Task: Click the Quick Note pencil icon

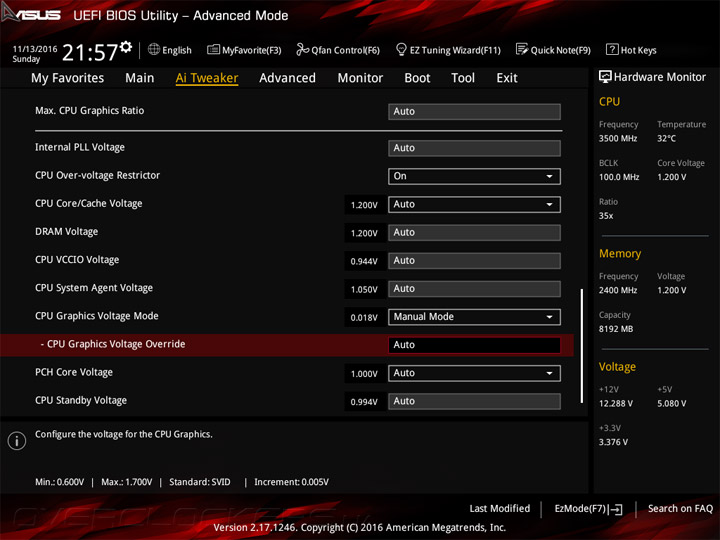Action: 522,49
